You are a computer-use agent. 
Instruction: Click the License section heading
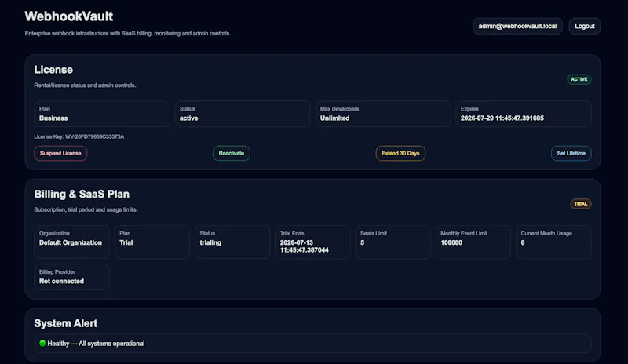pos(53,70)
